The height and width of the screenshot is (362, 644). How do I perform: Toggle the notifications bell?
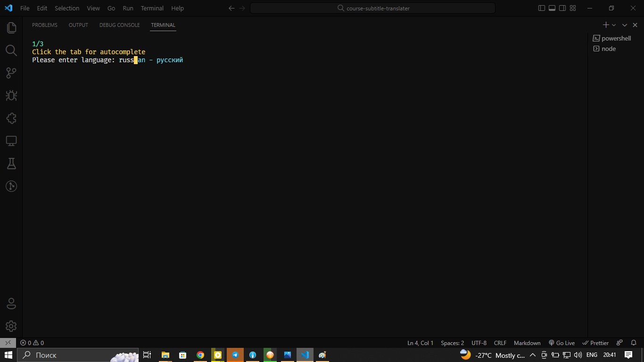[x=633, y=343]
